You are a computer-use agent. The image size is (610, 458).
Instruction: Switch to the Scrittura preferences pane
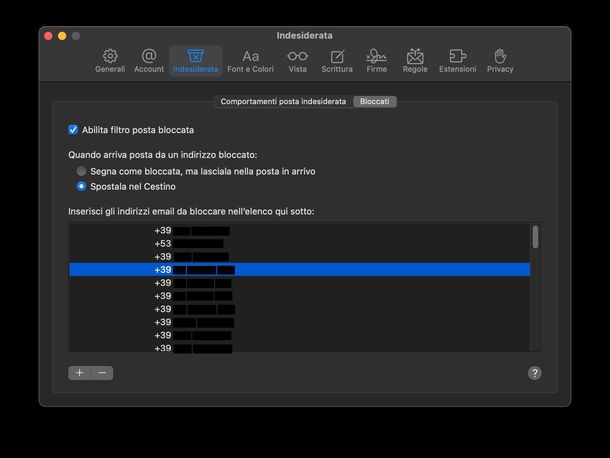[337, 60]
